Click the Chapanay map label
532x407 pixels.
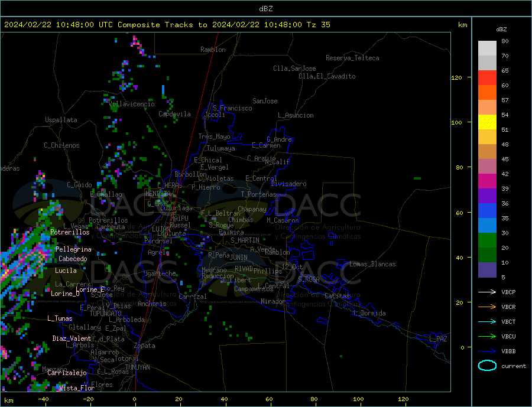click(252, 209)
